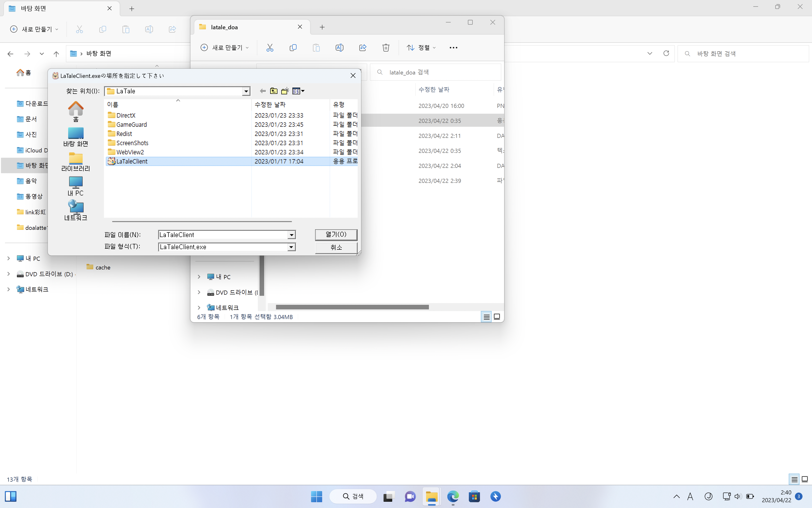812x508 pixels.
Task: Open the 정렬 sort menu in latale_doa window
Action: pos(421,48)
